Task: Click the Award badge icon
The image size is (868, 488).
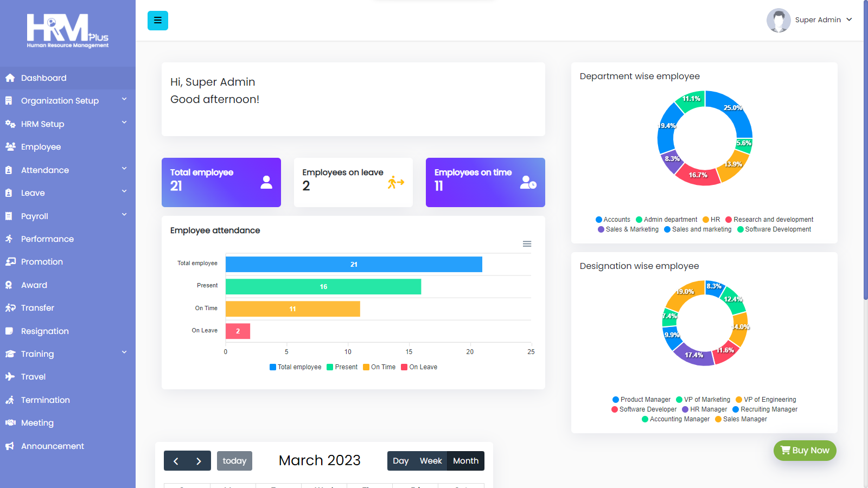Action: point(9,285)
